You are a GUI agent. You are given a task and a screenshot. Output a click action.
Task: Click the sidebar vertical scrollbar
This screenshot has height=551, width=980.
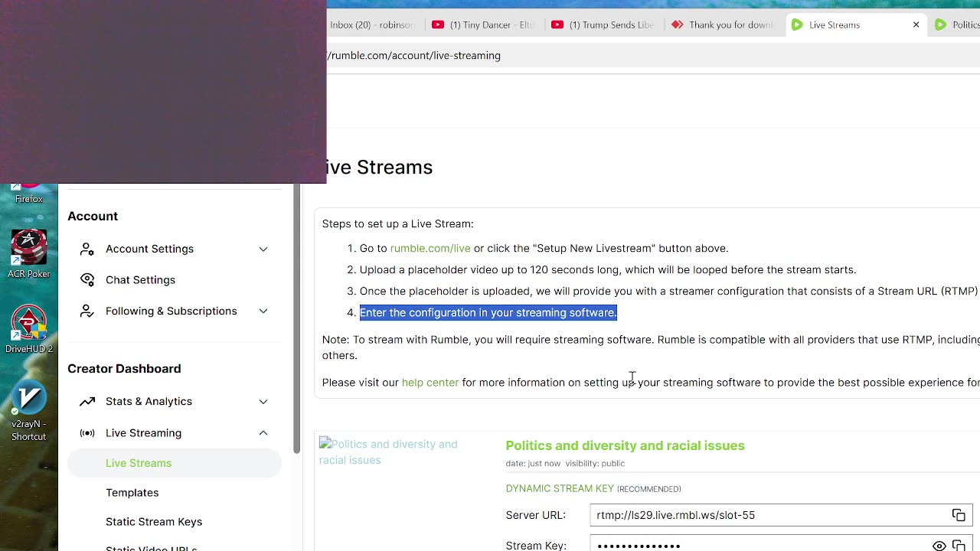click(x=297, y=320)
